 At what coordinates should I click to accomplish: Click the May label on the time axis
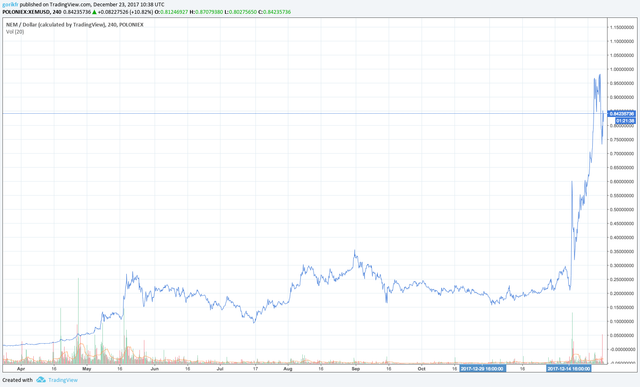tap(87, 369)
